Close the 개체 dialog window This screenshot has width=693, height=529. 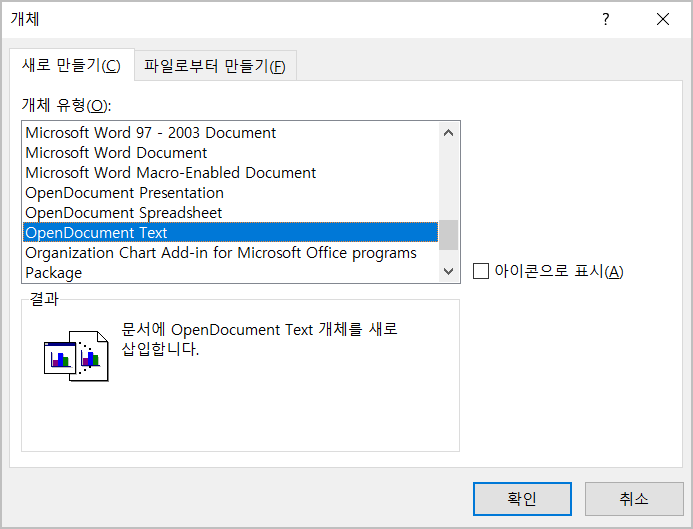[x=663, y=19]
